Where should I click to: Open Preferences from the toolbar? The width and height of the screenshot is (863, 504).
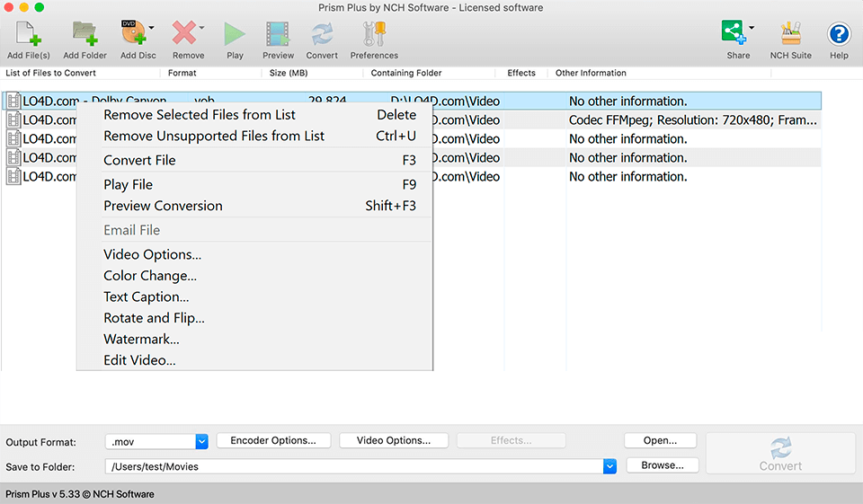pyautogui.click(x=374, y=34)
